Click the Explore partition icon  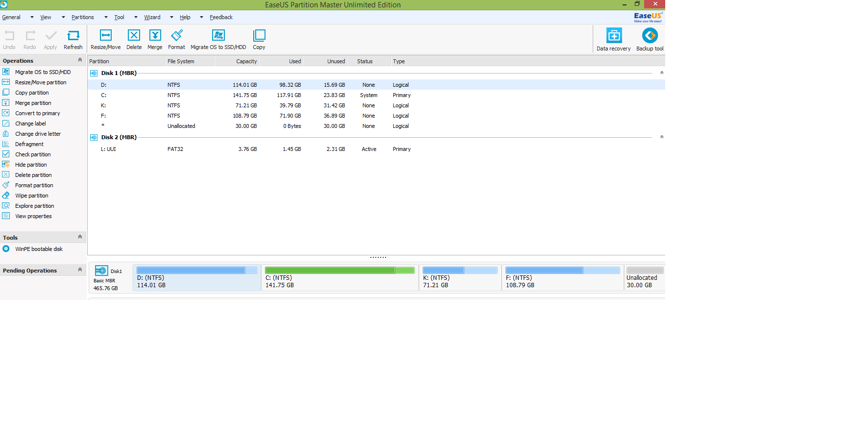click(x=6, y=205)
